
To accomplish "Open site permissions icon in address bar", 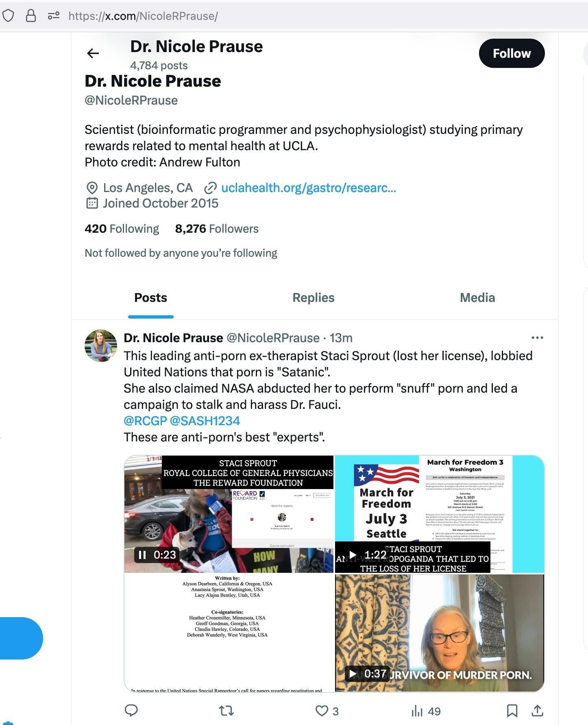I will click(x=54, y=16).
